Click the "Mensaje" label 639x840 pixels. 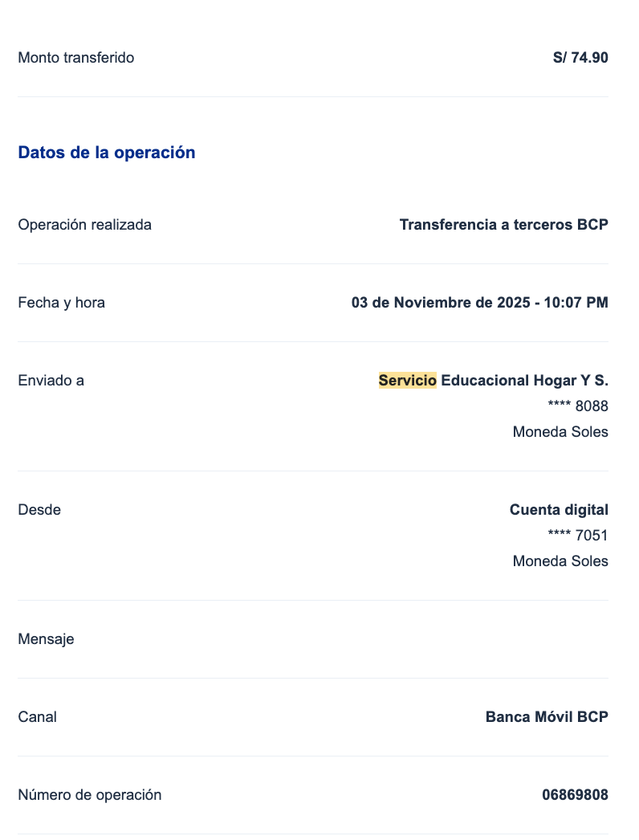pos(46,639)
